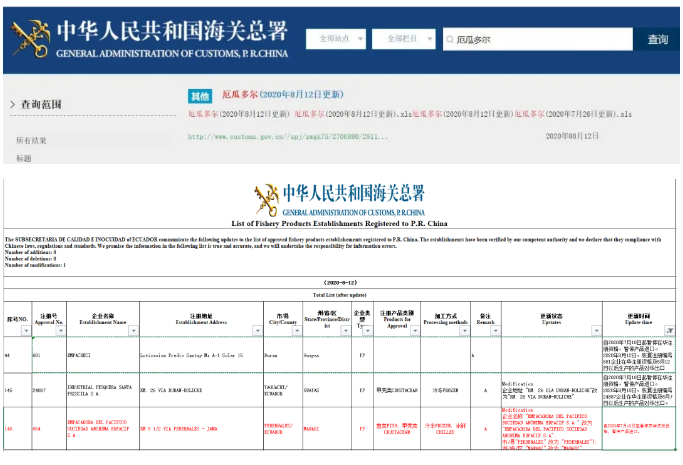
Task: Open the 全部站点 site dropdown
Action: coord(339,39)
